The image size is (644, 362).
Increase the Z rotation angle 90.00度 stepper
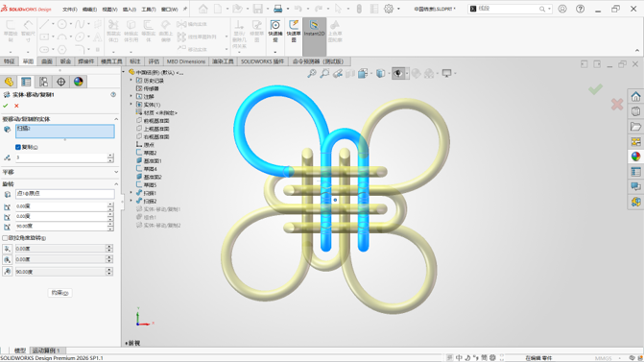[110, 224]
